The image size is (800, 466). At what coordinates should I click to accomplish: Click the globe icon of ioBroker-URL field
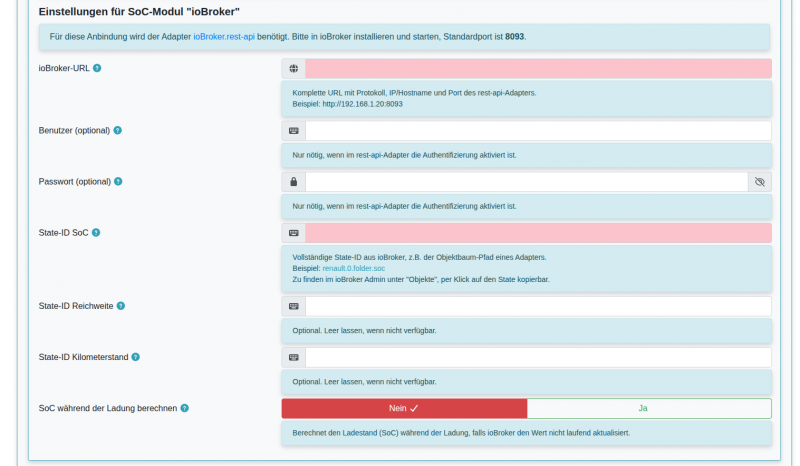[293, 68]
